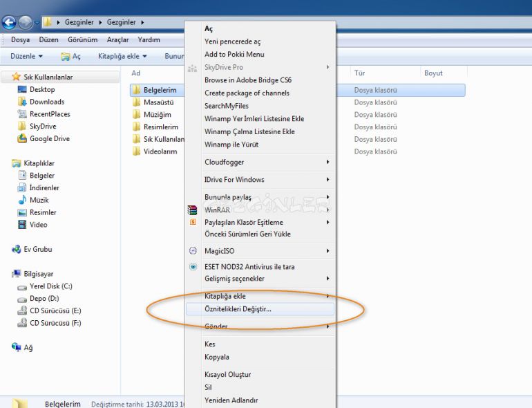
Task: Select the Masaüstü folder
Action: point(158,102)
